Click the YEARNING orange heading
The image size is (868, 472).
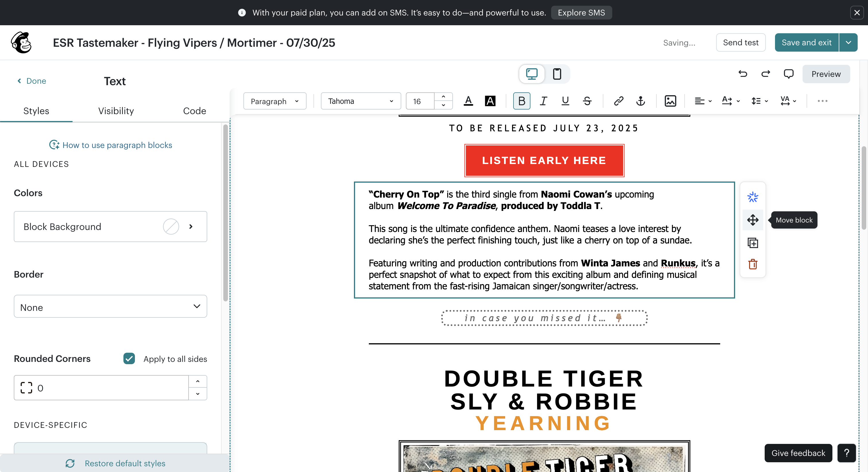tap(544, 423)
